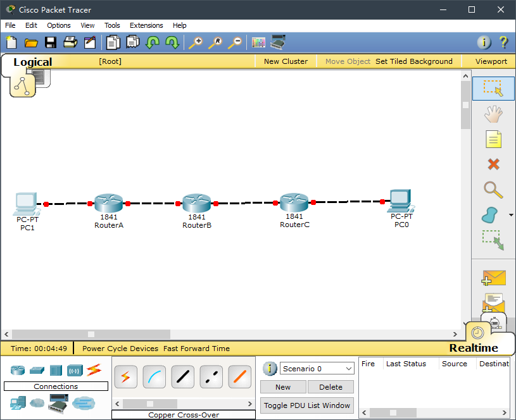
Task: Open the Edit menu
Action: click(31, 25)
